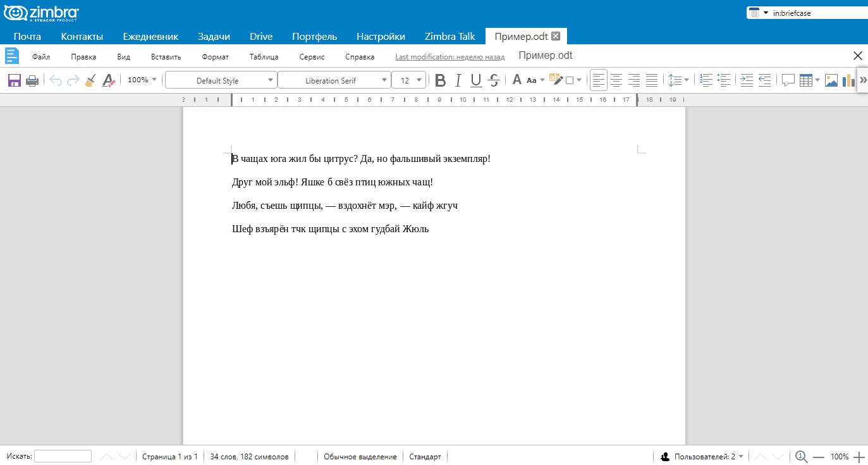Insert an image with the picture icon
This screenshot has height=465, width=868.
click(831, 80)
